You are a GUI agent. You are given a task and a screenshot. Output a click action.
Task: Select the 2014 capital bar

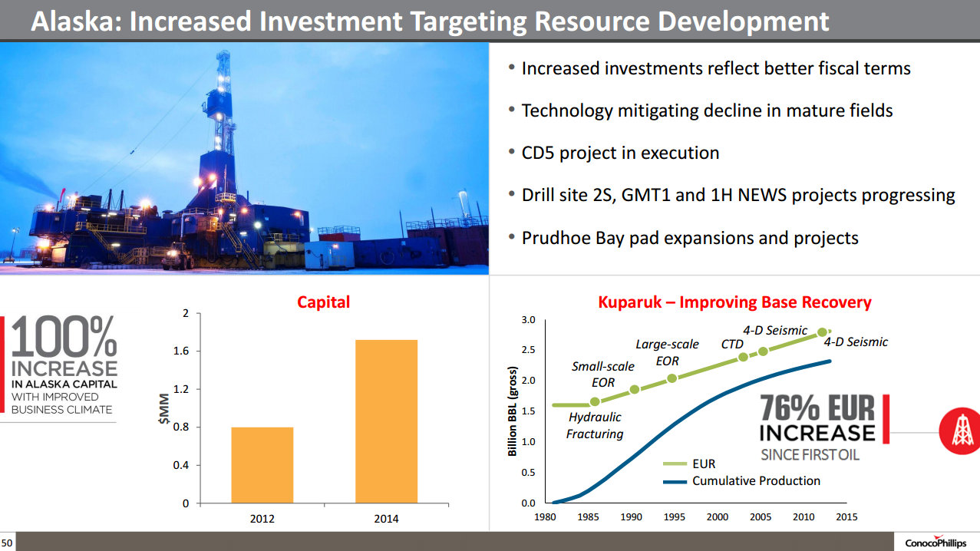(x=386, y=421)
